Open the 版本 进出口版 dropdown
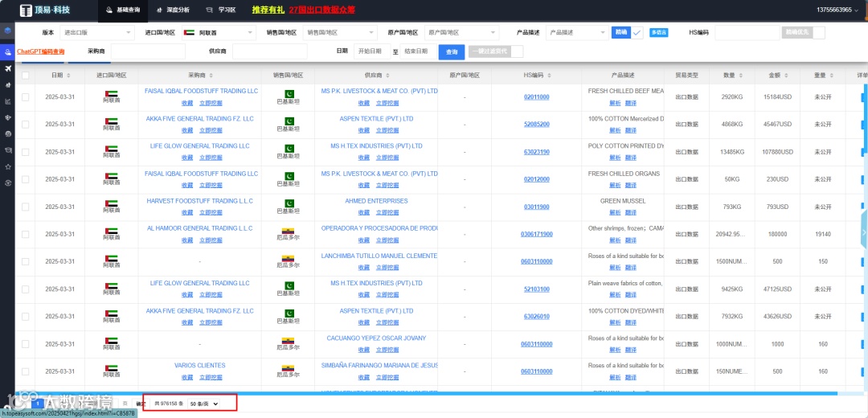868x418 pixels. (97, 33)
